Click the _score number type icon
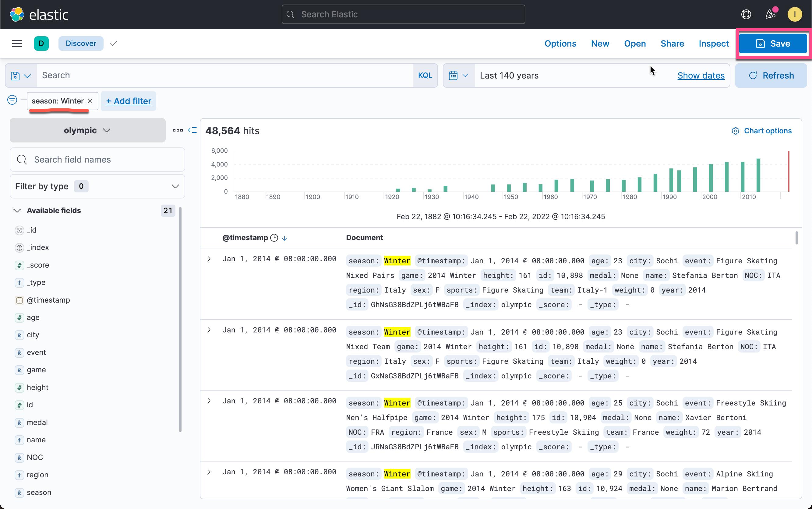The width and height of the screenshot is (812, 509). tap(19, 265)
